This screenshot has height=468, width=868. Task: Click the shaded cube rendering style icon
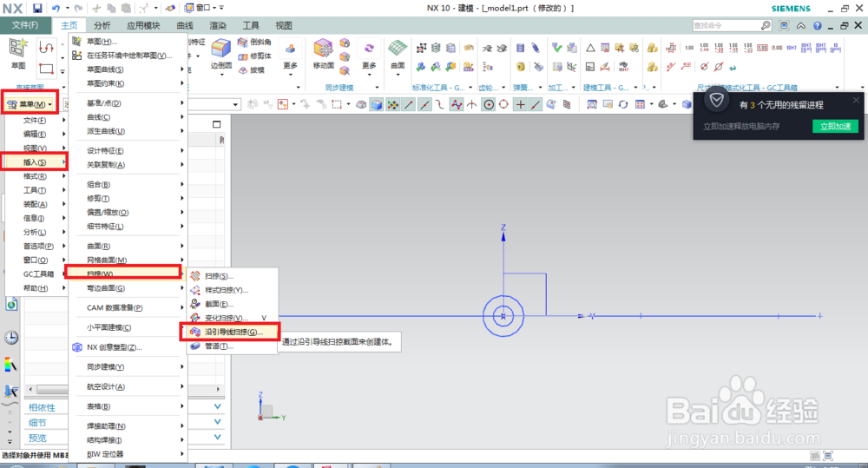(377, 104)
